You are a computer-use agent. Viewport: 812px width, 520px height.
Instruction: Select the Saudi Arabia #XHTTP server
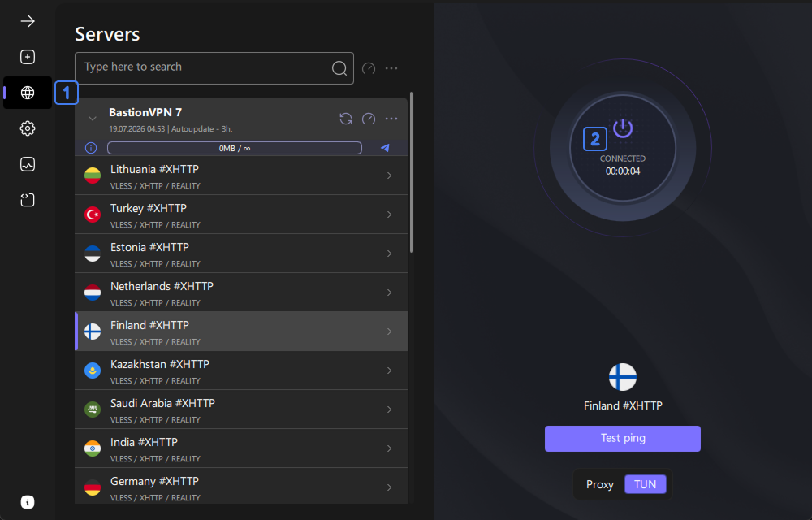coord(241,409)
